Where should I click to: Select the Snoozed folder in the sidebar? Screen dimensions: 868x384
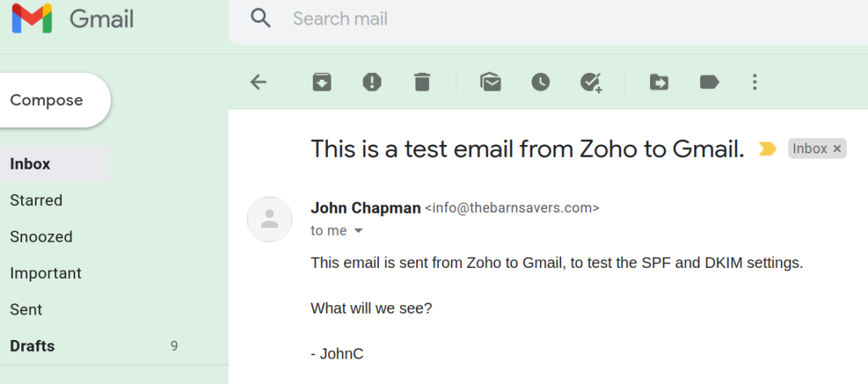[x=41, y=237]
